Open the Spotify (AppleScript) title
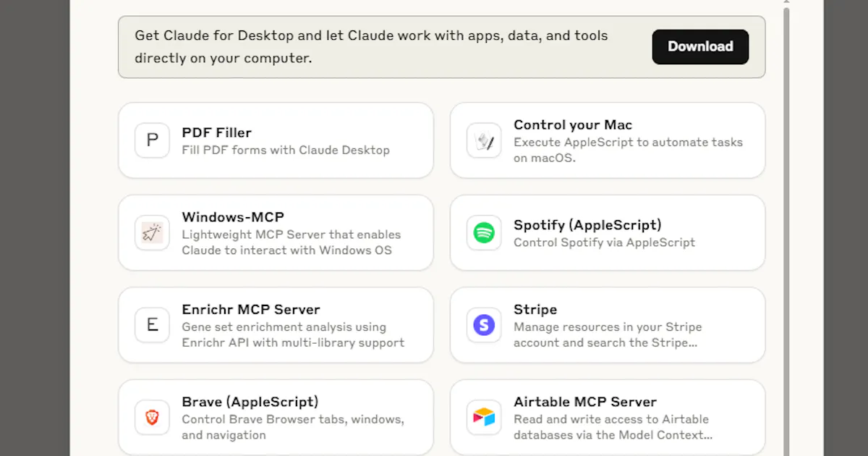The height and width of the screenshot is (456, 868). [587, 225]
